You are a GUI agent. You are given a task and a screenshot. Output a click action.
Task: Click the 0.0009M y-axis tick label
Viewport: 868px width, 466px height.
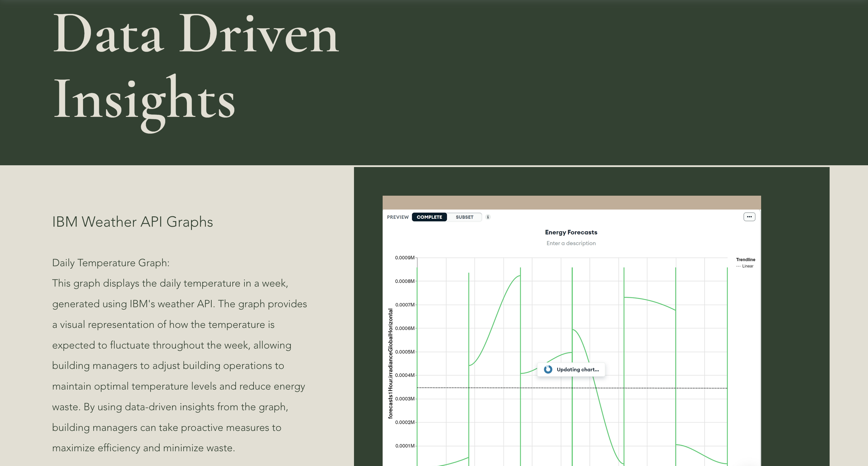[405, 258]
